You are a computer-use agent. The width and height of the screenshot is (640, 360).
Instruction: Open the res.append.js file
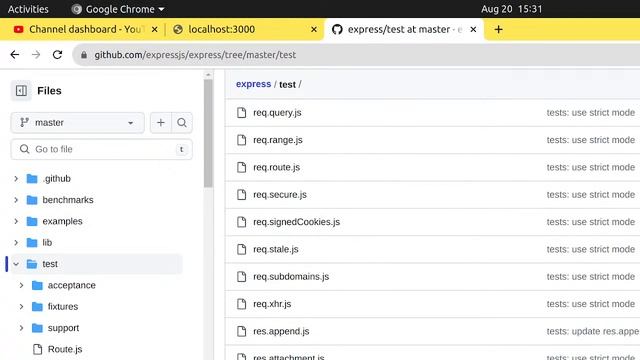tap(281, 331)
